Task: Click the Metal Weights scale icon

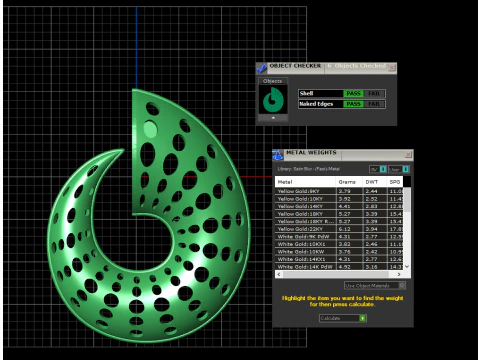Action: [278, 155]
